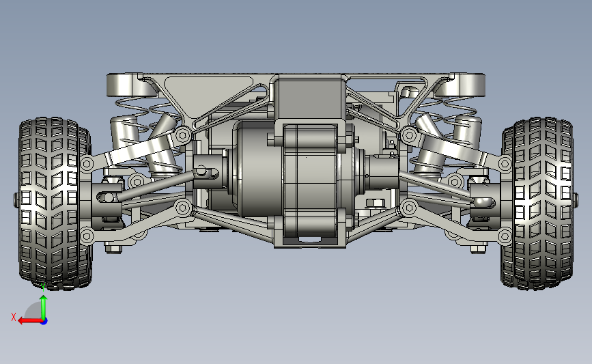Screen dimensions: 592x364
Task: Select the right wheel tire of the model
Action: tap(538, 204)
